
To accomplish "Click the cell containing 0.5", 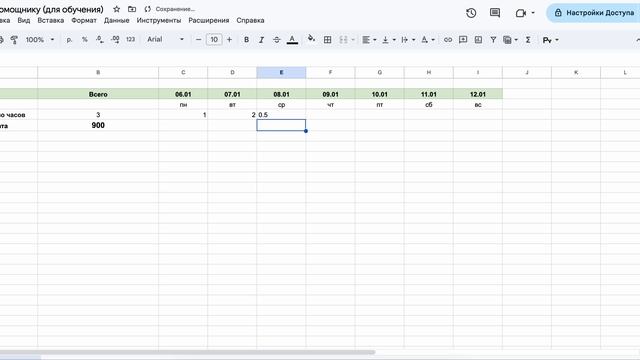I will pyautogui.click(x=281, y=115).
